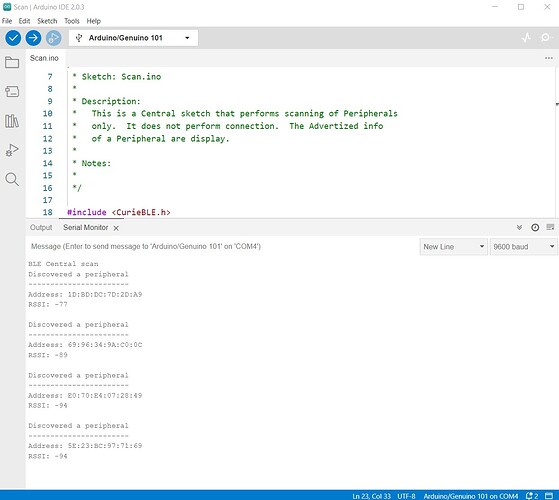Click the Ln 23, Col 33 status entry

[371, 496]
